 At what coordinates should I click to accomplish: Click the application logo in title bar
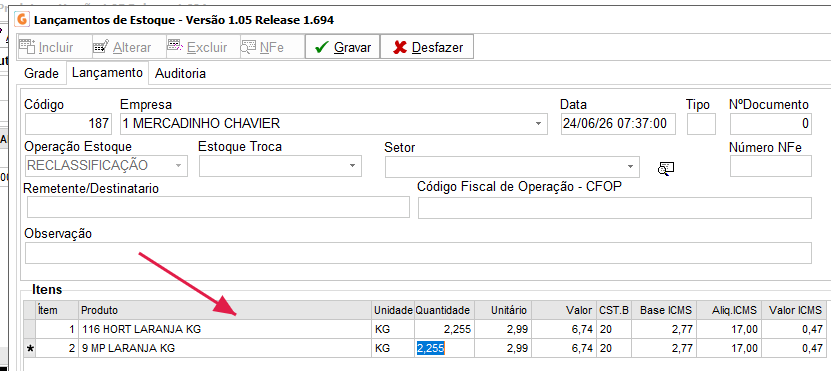point(22,20)
